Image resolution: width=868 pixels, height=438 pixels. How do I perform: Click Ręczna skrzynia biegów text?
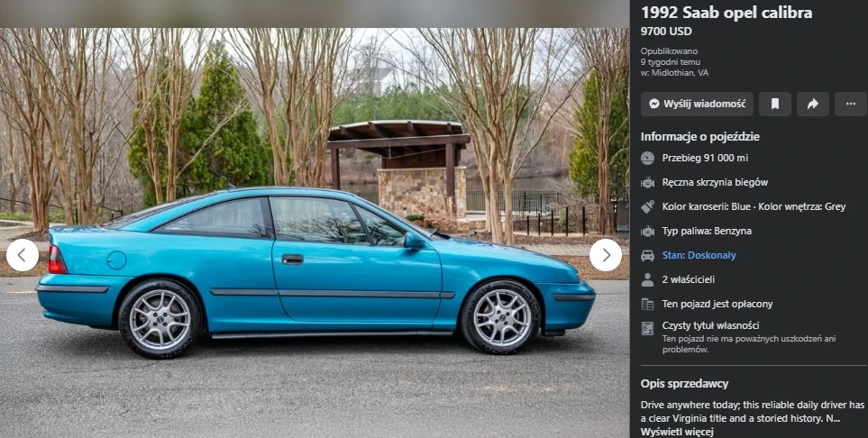coord(715,182)
